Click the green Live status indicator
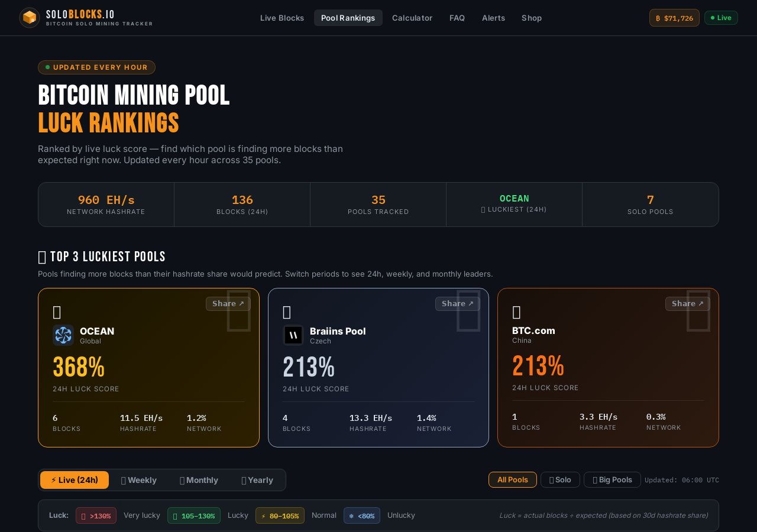 pos(721,18)
